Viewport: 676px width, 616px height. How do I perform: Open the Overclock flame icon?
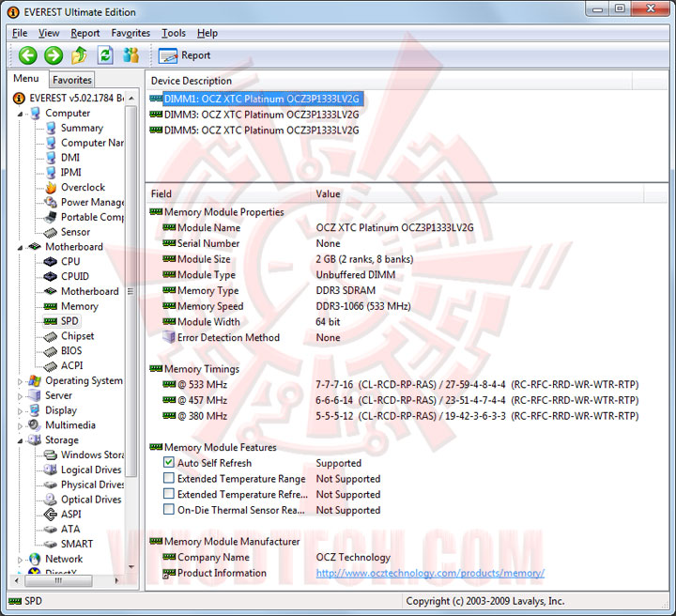[x=51, y=187]
